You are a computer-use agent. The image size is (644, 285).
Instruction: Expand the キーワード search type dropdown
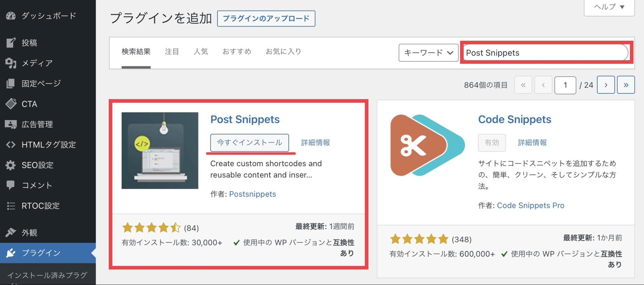428,52
